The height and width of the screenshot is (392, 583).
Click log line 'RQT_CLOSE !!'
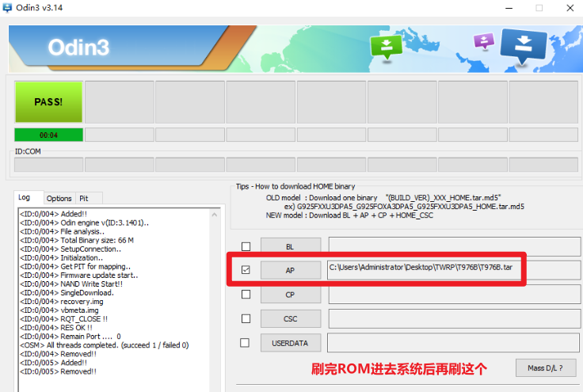click(64, 319)
